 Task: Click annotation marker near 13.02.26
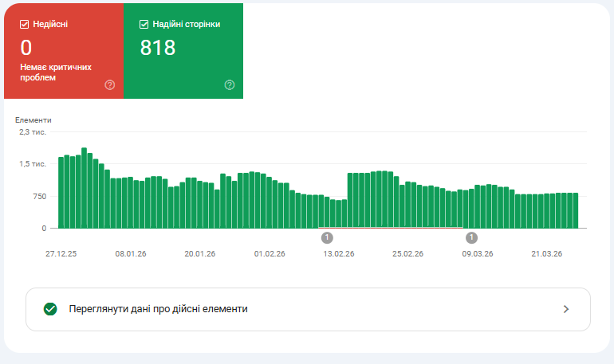click(327, 237)
